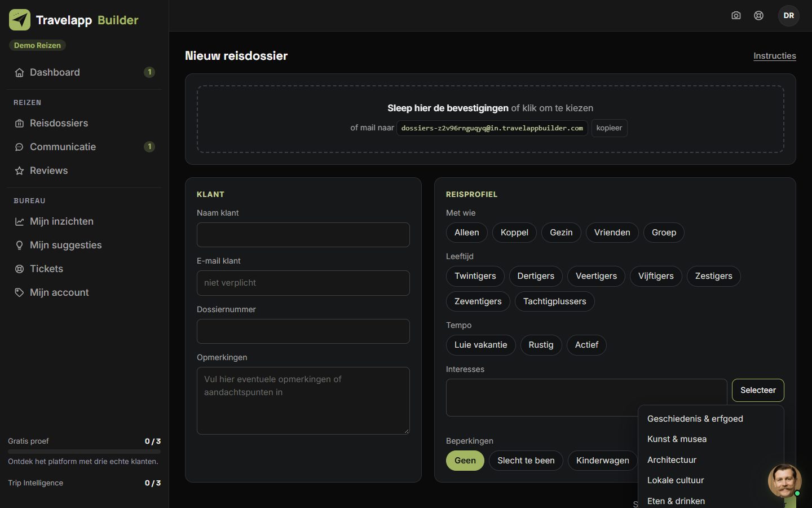Open the Interesses Selecteer dropdown

click(758, 390)
